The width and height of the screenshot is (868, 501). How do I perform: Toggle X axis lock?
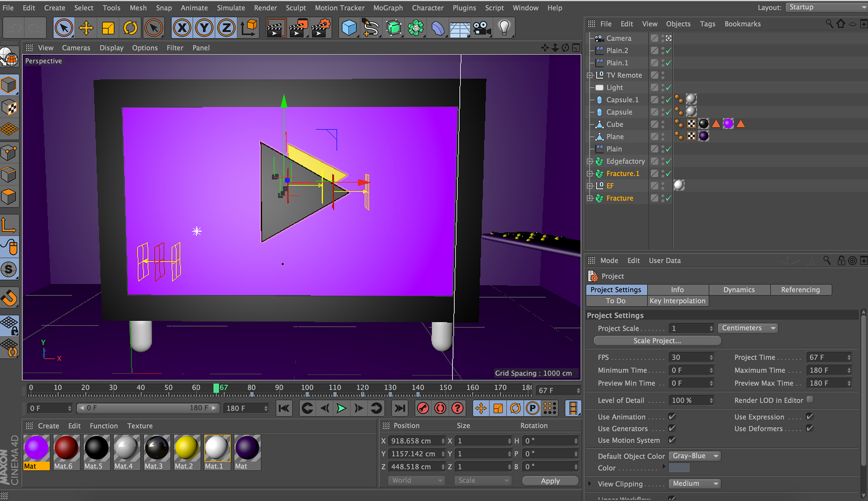click(x=182, y=28)
